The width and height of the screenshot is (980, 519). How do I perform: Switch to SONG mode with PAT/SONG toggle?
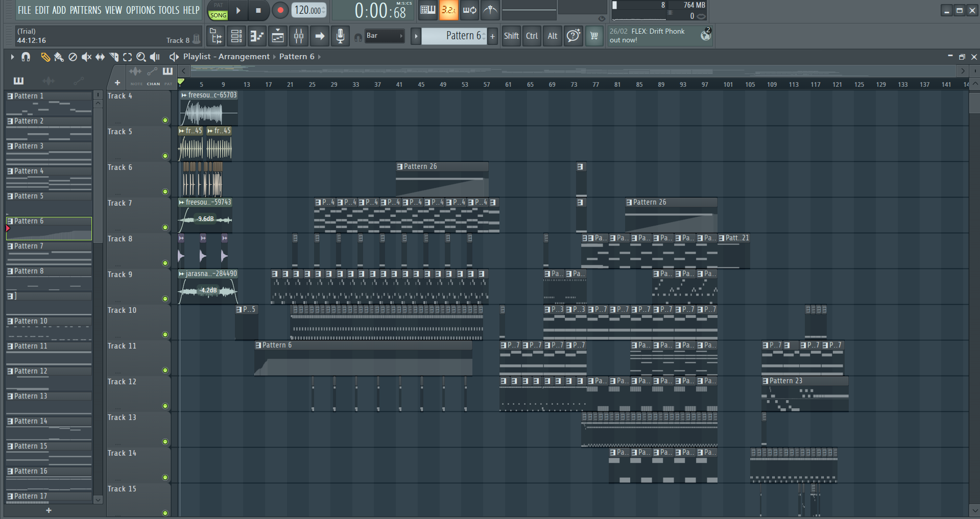tap(218, 11)
